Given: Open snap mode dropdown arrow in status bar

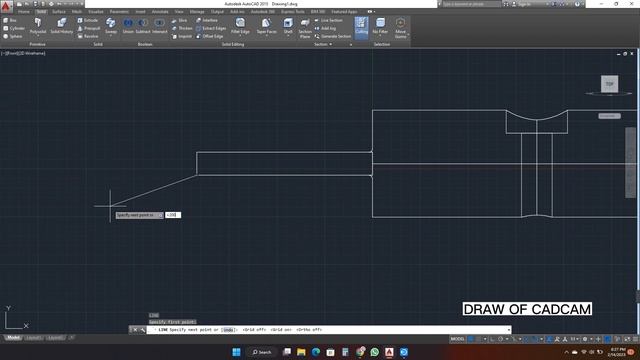Looking at the screenshot, I should click(485, 339).
